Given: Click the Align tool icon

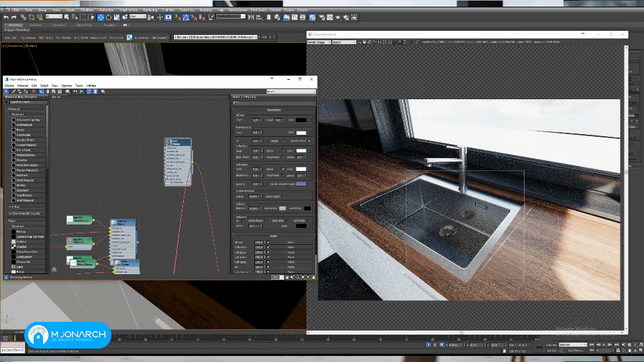Looking at the screenshot, I should tap(260, 17).
